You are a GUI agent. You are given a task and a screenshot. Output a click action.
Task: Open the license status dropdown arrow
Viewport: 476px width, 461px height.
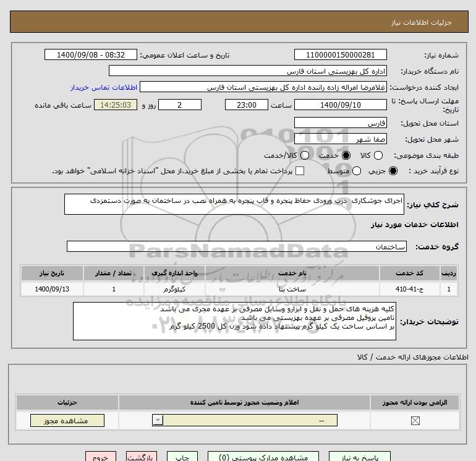[158, 420]
